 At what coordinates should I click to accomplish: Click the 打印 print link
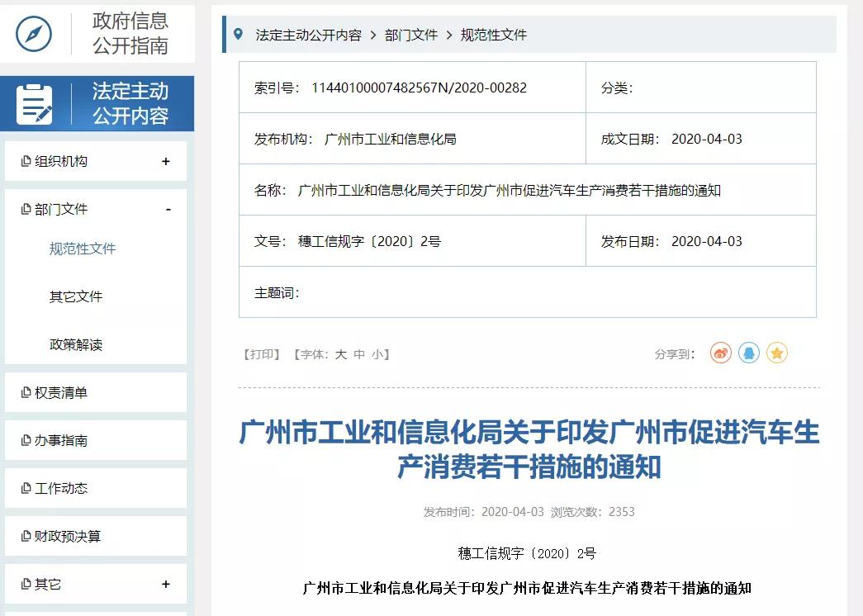tap(263, 353)
